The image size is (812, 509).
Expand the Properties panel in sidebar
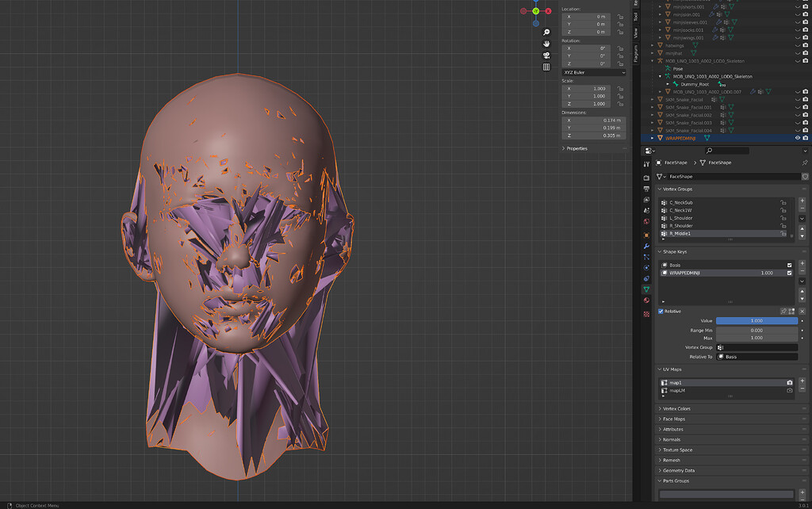pyautogui.click(x=576, y=148)
